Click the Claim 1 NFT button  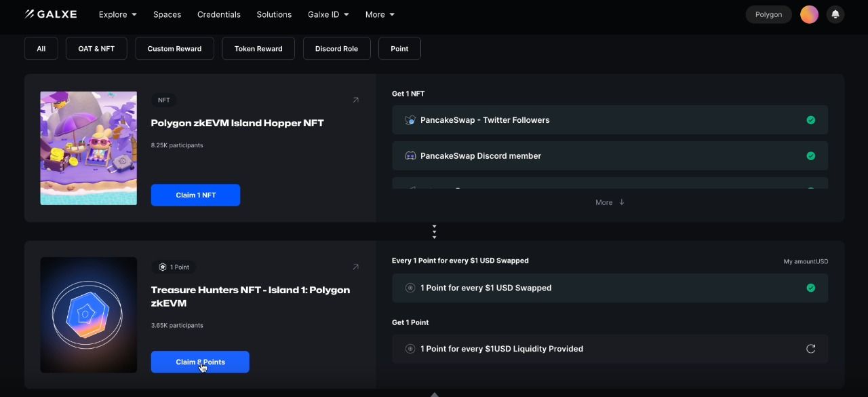tap(195, 195)
